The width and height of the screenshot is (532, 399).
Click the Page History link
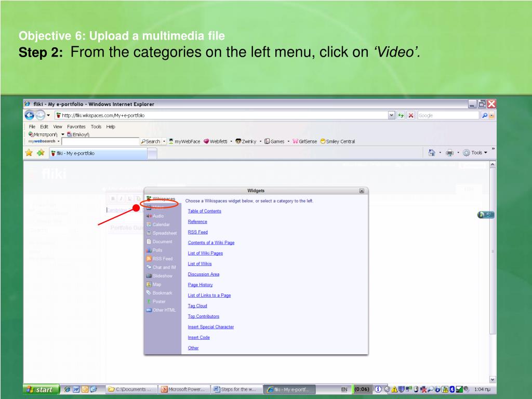[x=200, y=285]
